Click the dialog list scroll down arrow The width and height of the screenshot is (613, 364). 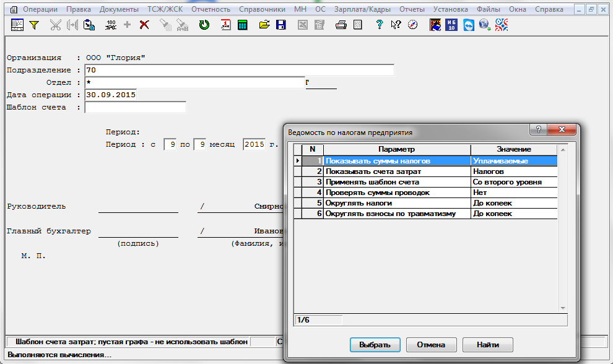tap(563, 308)
